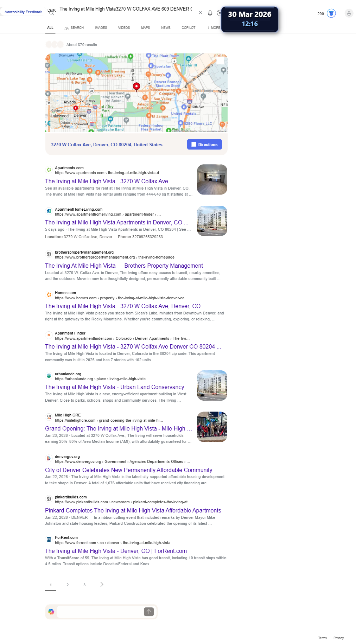356x644 pixels.
Task: Click the ApartmentHomeLiving.com favicon
Action: 49,211
